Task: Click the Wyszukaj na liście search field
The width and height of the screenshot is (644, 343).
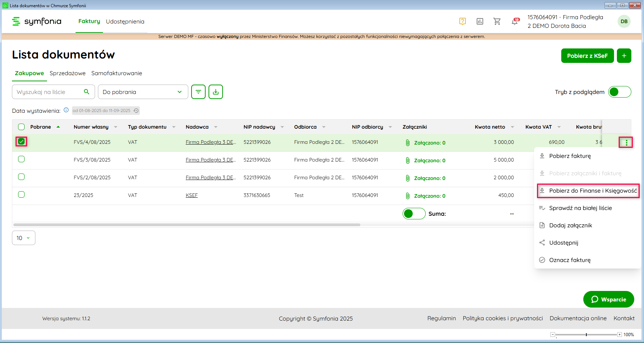Action: coord(49,92)
